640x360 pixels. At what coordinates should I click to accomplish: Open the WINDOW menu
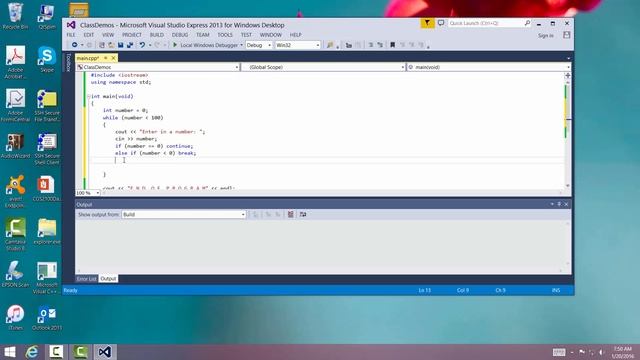pyautogui.click(x=271, y=35)
